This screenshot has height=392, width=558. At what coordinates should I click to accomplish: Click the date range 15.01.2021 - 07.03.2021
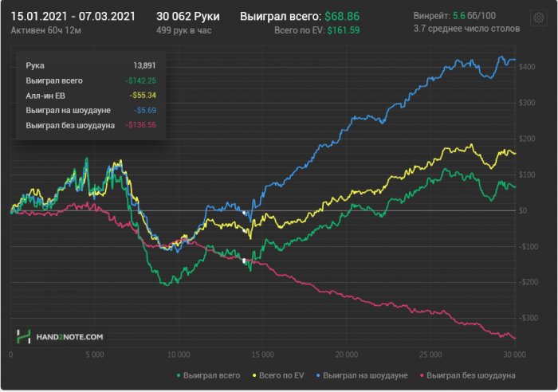point(73,17)
